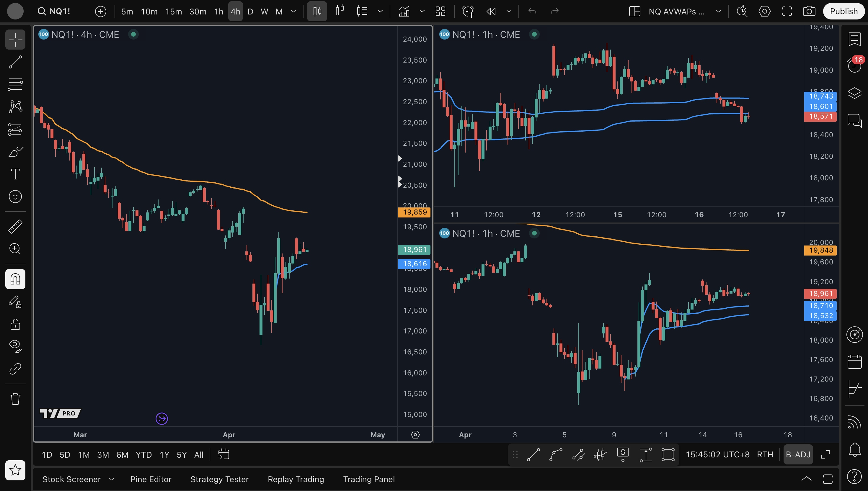Image resolution: width=868 pixels, height=491 pixels.
Task: Open the Indicators chart icon
Action: click(404, 12)
